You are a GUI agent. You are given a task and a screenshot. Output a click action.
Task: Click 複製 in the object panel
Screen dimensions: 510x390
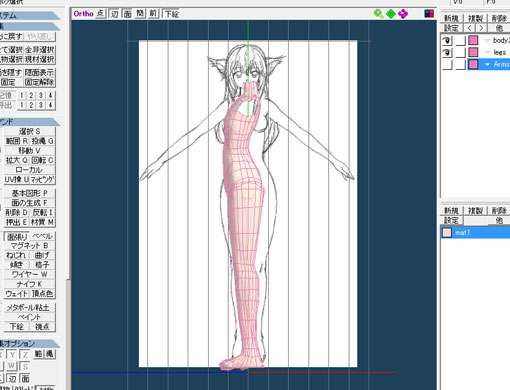point(475,18)
